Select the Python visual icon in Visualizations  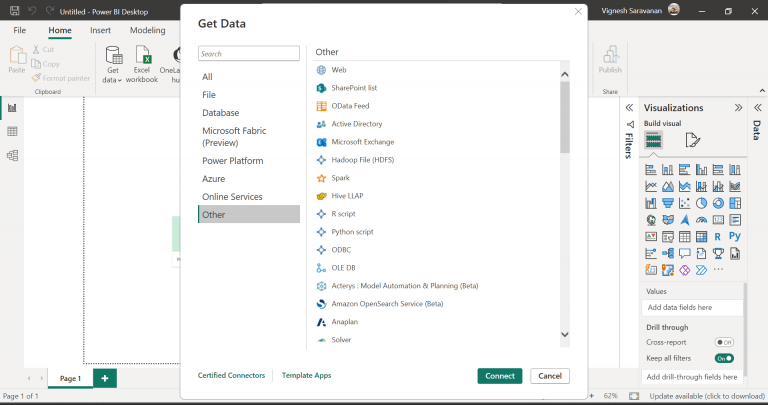(734, 237)
